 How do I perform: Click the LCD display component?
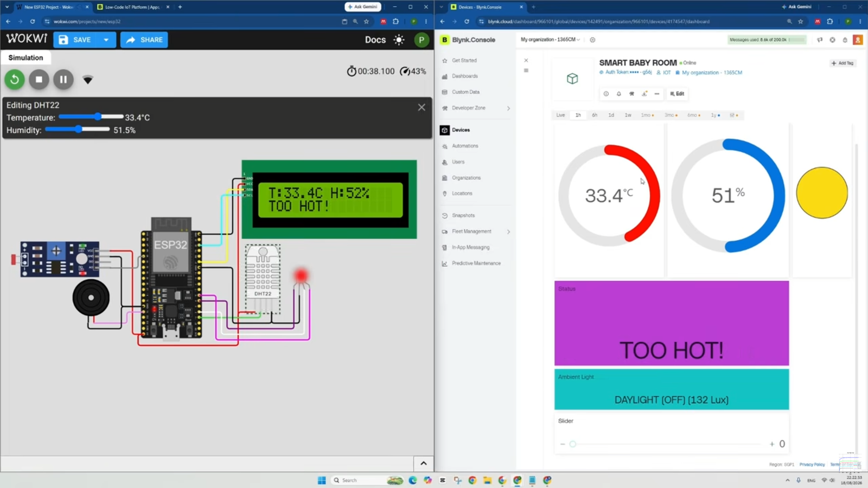[x=329, y=199]
